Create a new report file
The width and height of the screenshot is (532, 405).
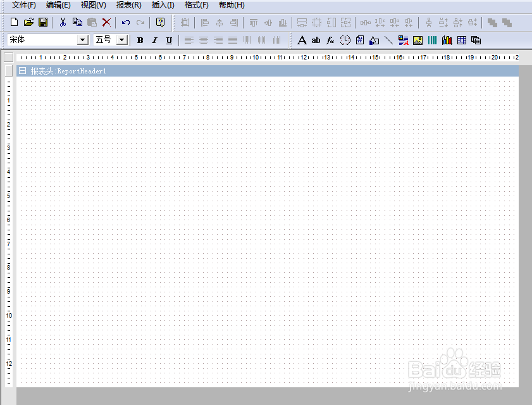[15, 22]
